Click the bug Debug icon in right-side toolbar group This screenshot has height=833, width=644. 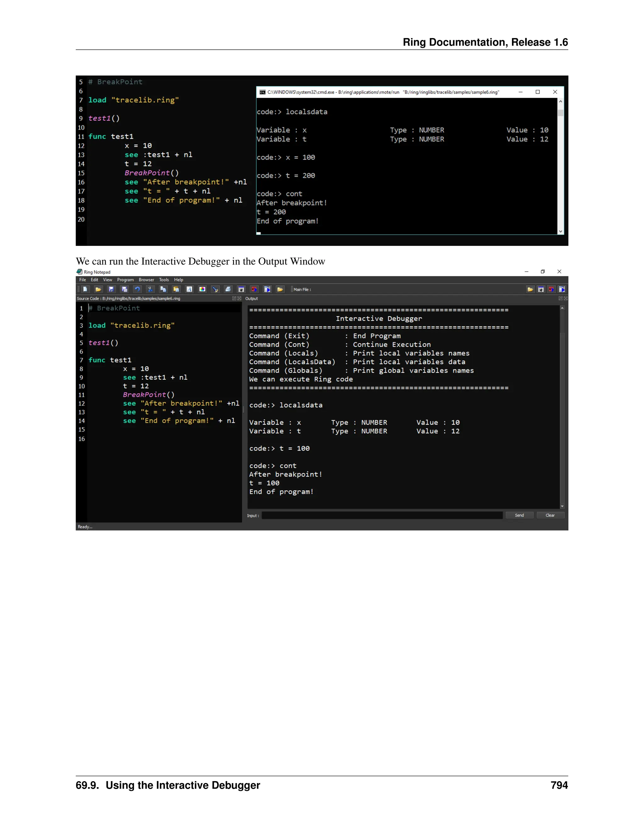541,289
